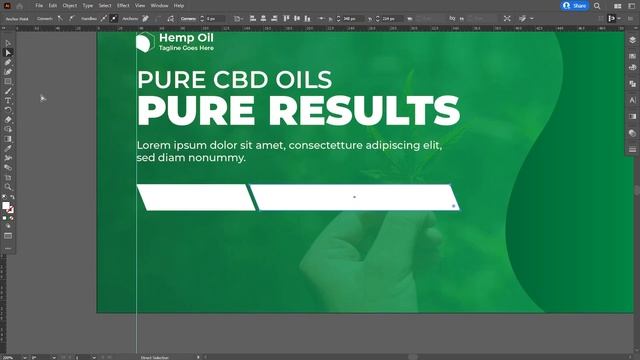Image resolution: width=640 pixels, height=360 pixels.
Task: Set the None color button
Action: 11,218
